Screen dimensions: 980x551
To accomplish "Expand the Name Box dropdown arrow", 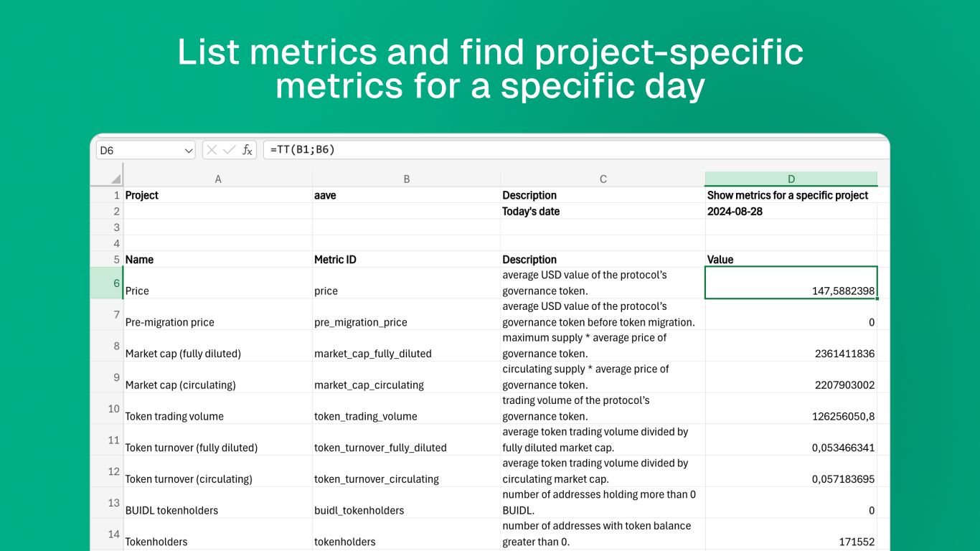I will pos(189,151).
